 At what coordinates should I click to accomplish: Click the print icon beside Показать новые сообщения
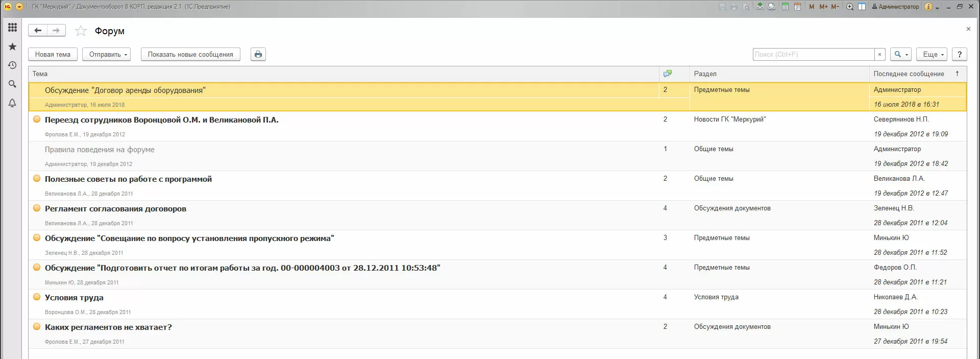click(258, 55)
